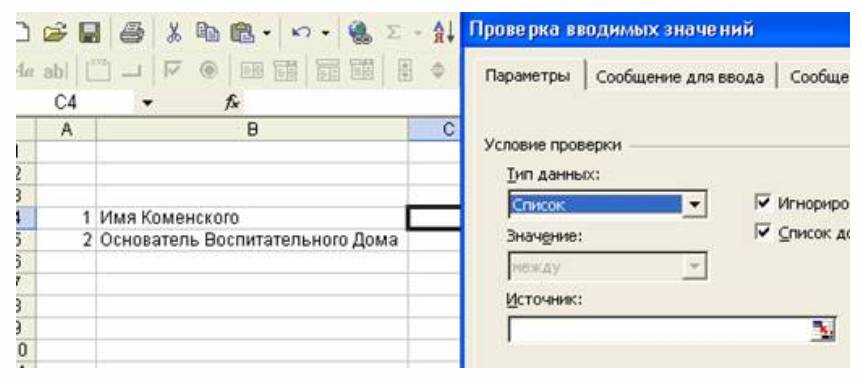Open the Тип данных dropdown
The width and height of the screenshot is (862, 381).
pos(695,205)
